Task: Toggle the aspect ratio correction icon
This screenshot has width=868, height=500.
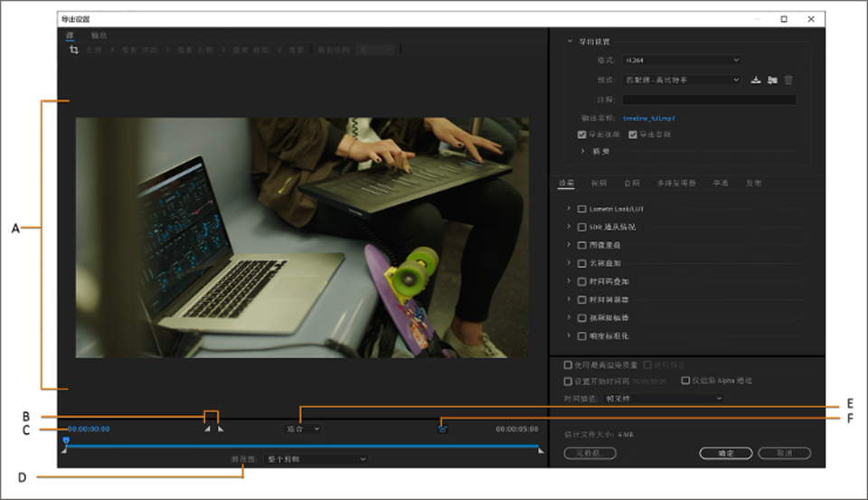Action: (x=442, y=429)
